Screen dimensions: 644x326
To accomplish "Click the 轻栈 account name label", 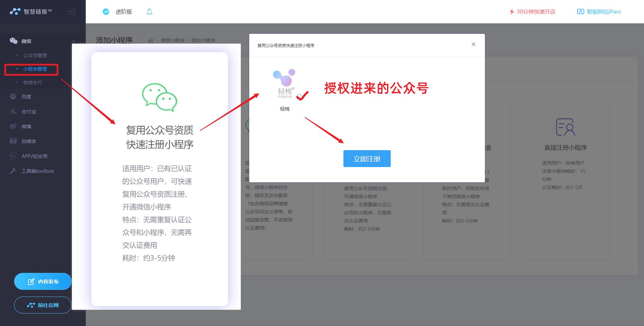I will tap(285, 109).
